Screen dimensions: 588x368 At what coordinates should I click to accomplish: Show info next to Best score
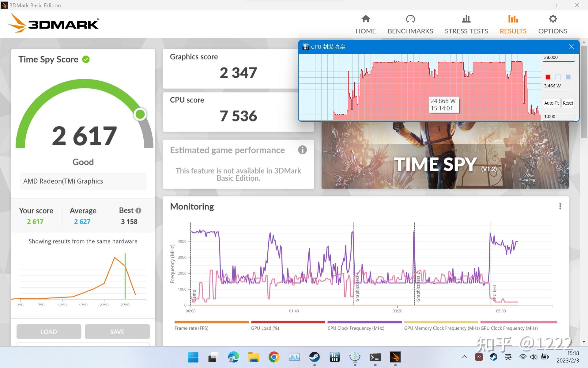pos(138,210)
